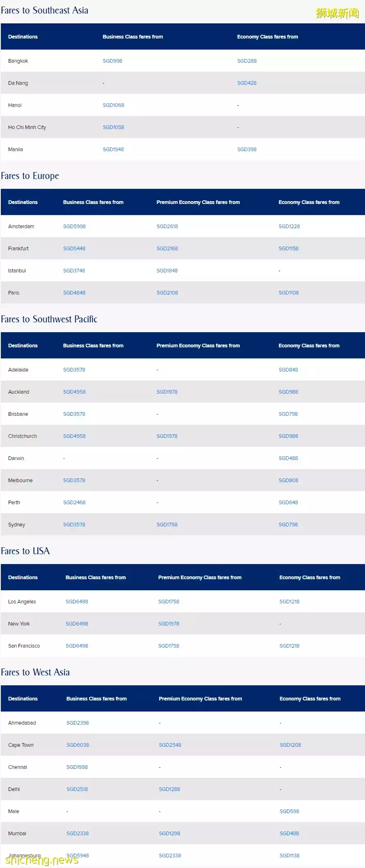Select Perth Business Class fare SGD2468

74,503
